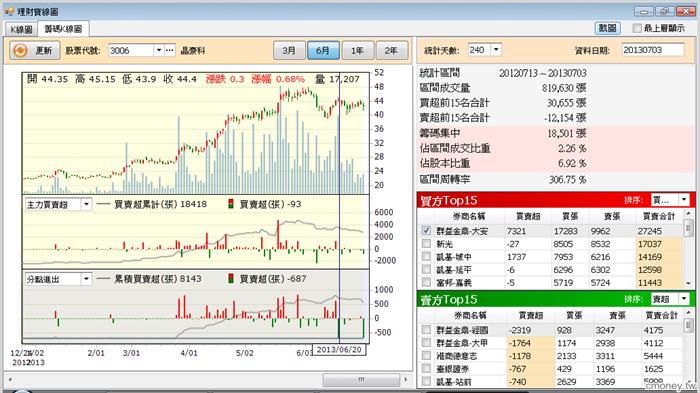Viewport: 700px width, 393px height.
Task: Sort buyers by 買賣合計 column header
Action: coord(659,217)
